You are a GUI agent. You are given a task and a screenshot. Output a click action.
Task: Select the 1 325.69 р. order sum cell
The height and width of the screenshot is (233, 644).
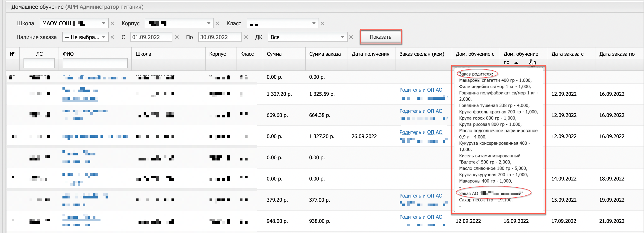[x=322, y=94]
